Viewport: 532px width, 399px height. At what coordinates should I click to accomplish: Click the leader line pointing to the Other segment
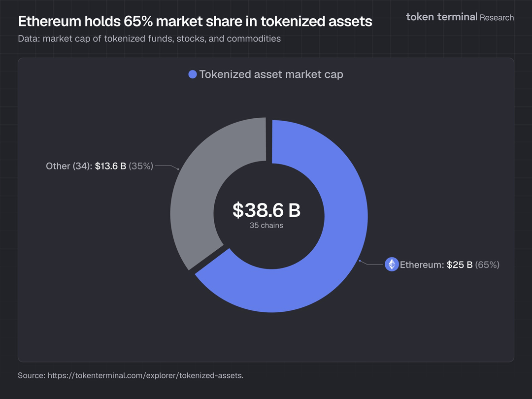166,166
